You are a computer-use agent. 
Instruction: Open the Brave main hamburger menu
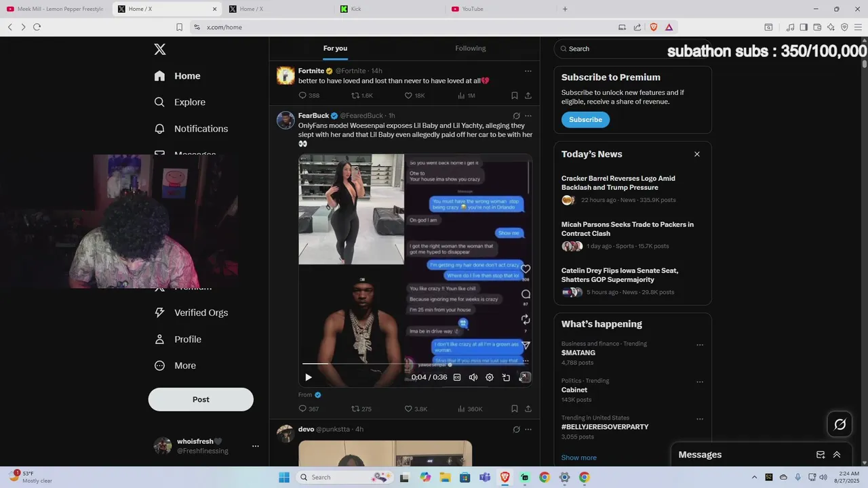pos(858,27)
